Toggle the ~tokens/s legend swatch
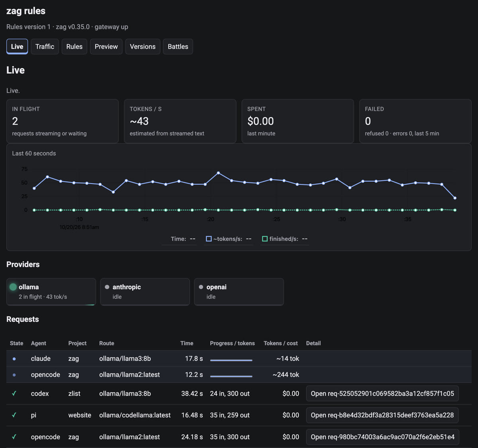This screenshot has height=448, width=478. pyautogui.click(x=209, y=239)
